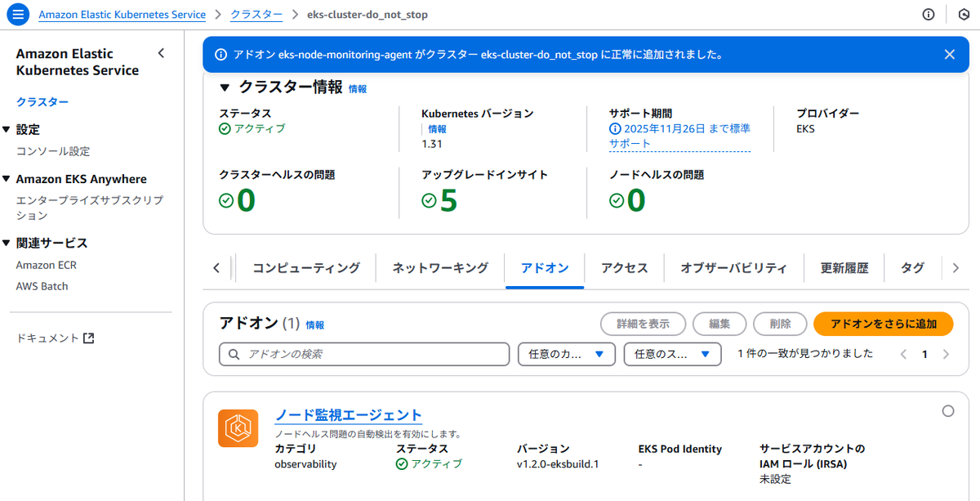This screenshot has height=501, width=980.
Task: Open the 任意のカ... category filter dropdown
Action: (x=566, y=354)
